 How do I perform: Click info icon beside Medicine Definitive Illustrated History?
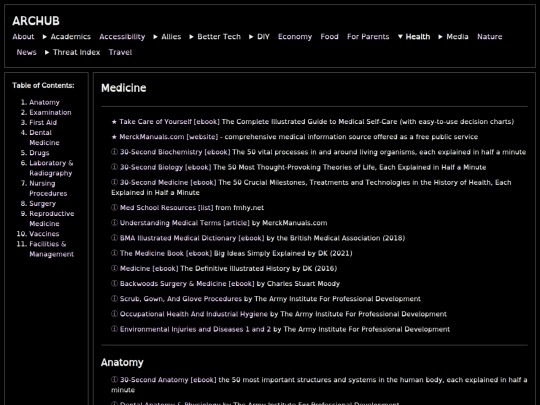[114, 268]
